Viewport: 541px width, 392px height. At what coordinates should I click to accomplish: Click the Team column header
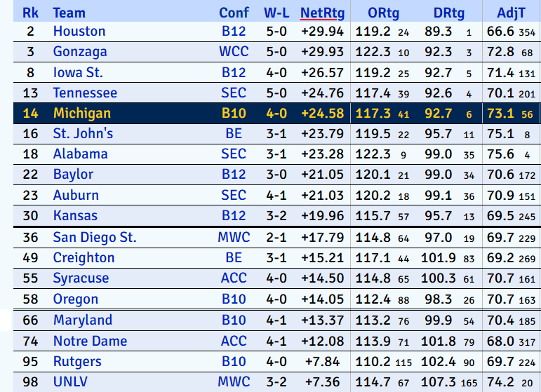click(x=69, y=13)
